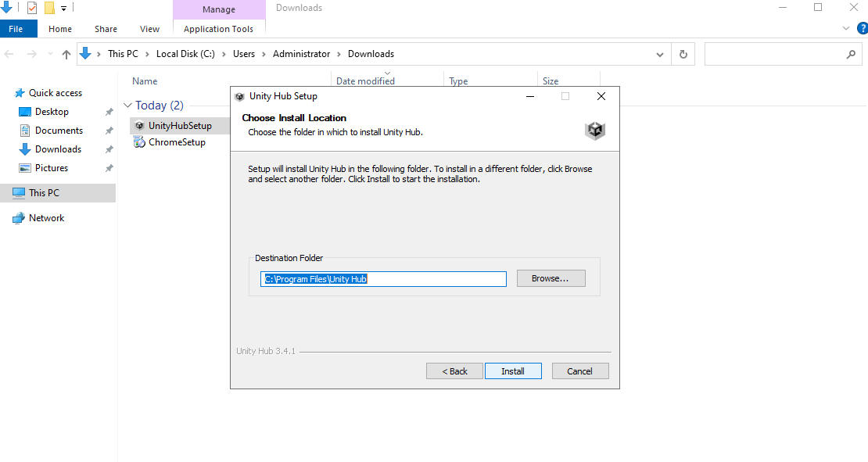This screenshot has width=868, height=462.
Task: Click the Explorer window icon in title bar
Action: pos(6,7)
